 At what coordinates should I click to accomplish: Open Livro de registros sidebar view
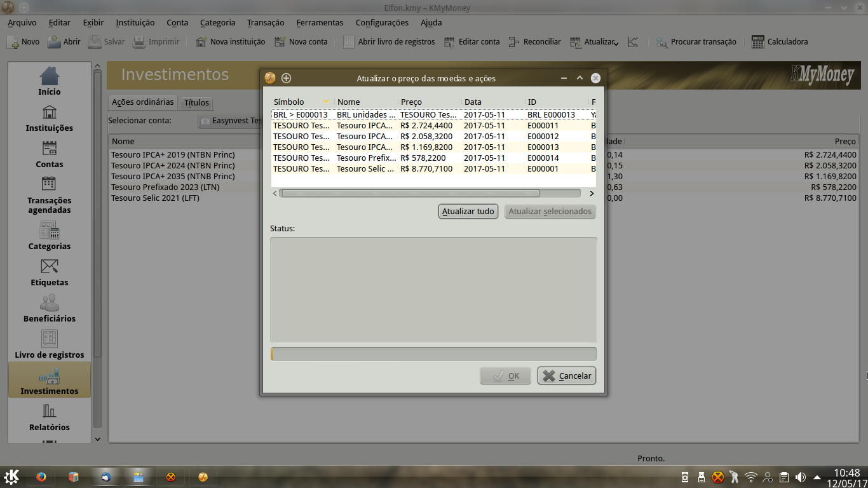click(x=50, y=344)
